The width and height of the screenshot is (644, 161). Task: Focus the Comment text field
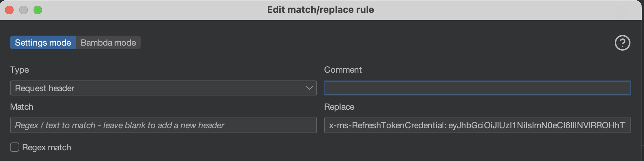[x=477, y=88]
